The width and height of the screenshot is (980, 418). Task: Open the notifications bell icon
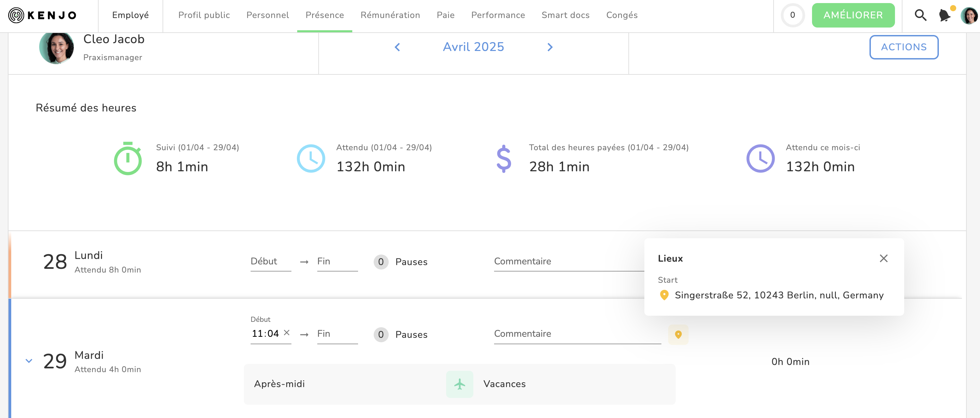[944, 15]
